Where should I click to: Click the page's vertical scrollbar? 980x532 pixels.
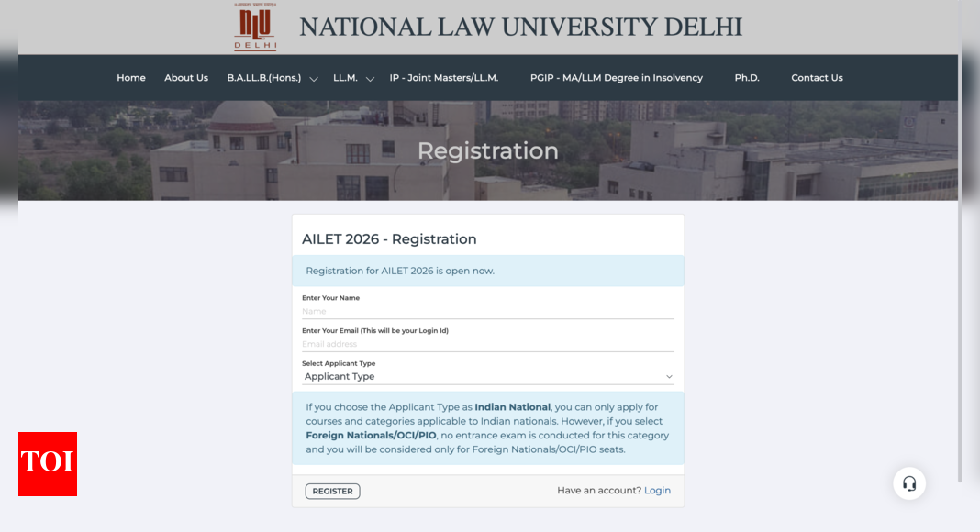(960, 241)
